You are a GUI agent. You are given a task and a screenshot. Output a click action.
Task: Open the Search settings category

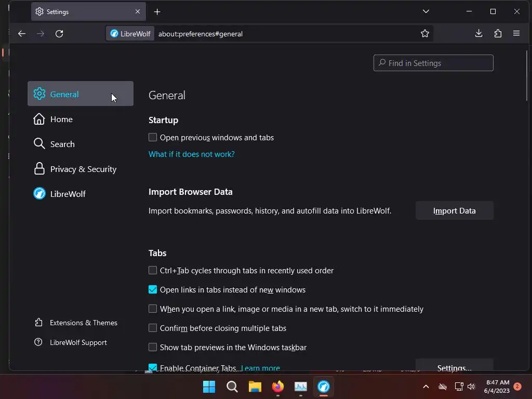[x=81, y=144]
